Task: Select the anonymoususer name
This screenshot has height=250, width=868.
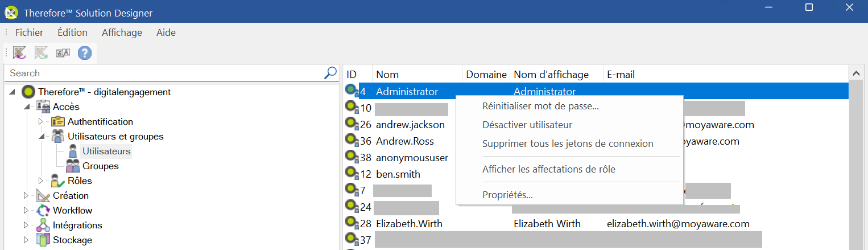Action: pyautogui.click(x=412, y=158)
